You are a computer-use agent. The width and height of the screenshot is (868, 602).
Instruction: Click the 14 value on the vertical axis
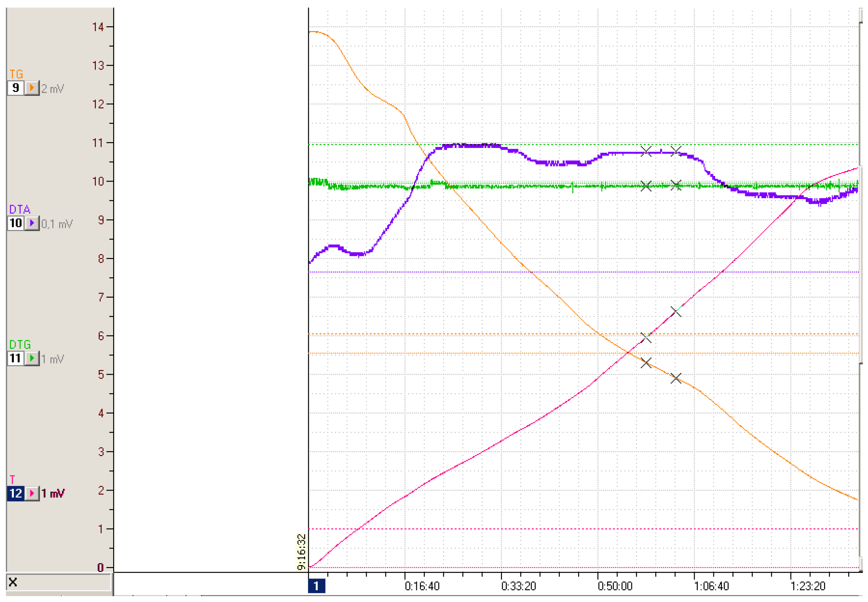point(98,27)
